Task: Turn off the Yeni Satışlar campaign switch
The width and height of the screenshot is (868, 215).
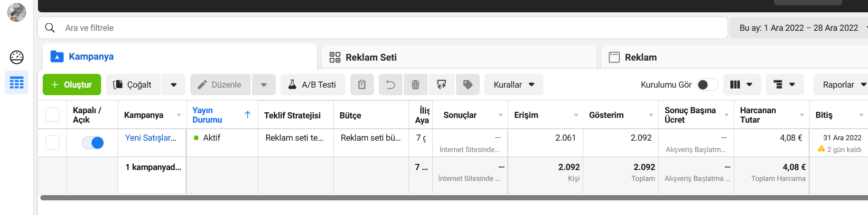Action: point(93,143)
